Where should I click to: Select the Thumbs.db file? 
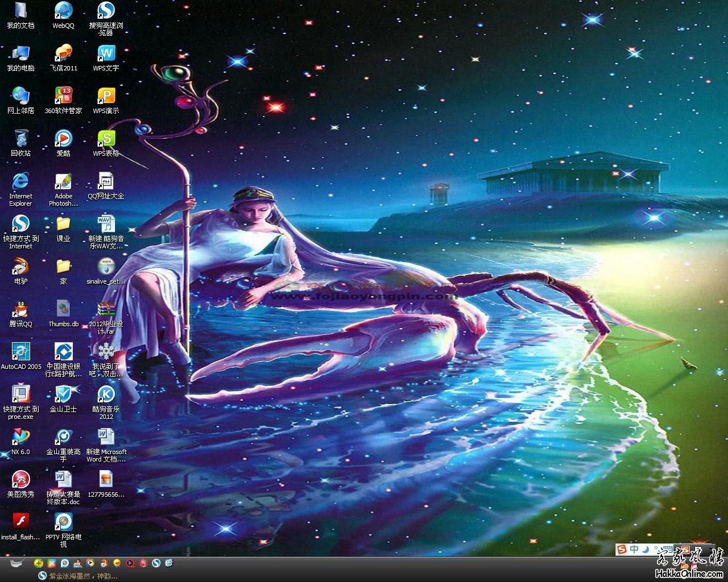(63, 314)
